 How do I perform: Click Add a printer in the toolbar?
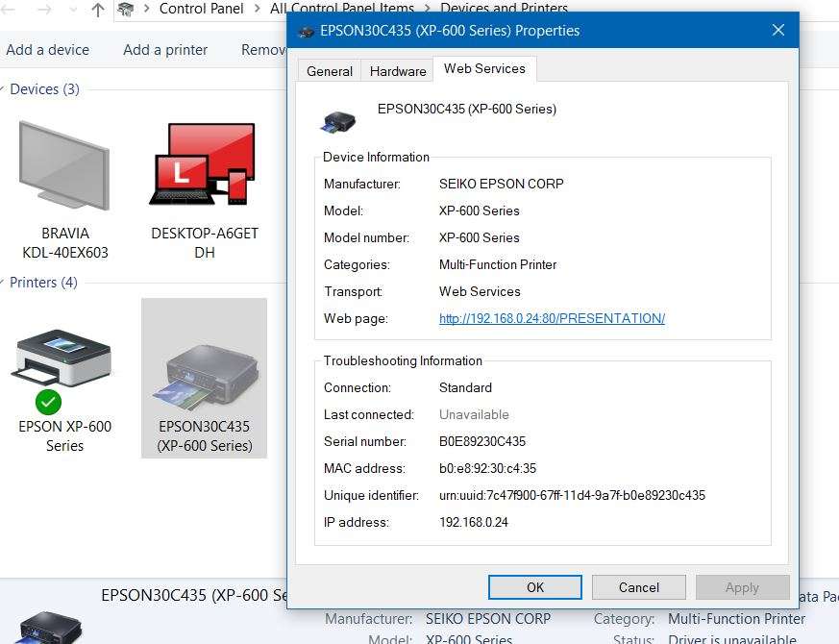tap(165, 50)
